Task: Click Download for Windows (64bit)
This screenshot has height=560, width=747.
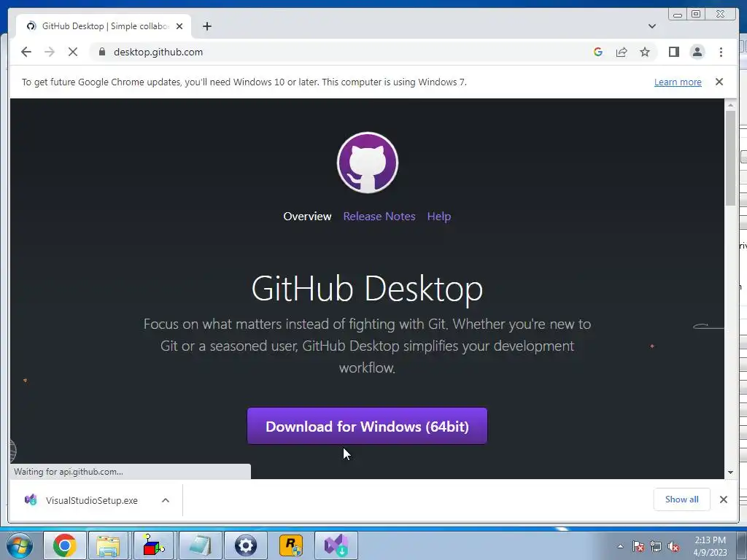Action: pyautogui.click(x=368, y=426)
